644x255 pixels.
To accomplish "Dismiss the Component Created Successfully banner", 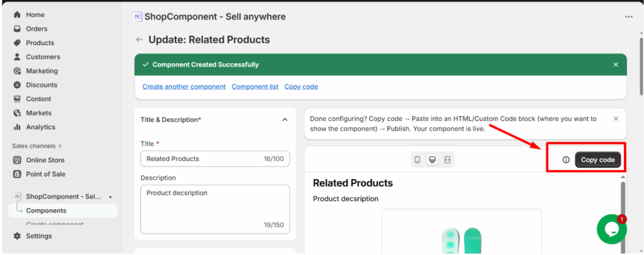I will [x=616, y=65].
